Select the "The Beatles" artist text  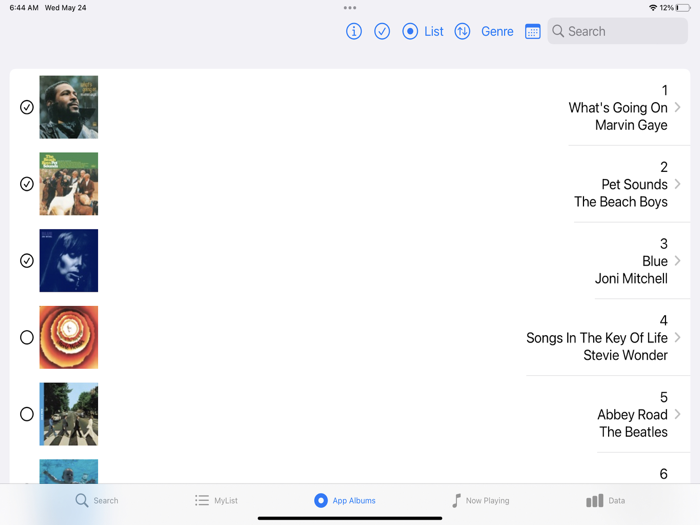(633, 432)
